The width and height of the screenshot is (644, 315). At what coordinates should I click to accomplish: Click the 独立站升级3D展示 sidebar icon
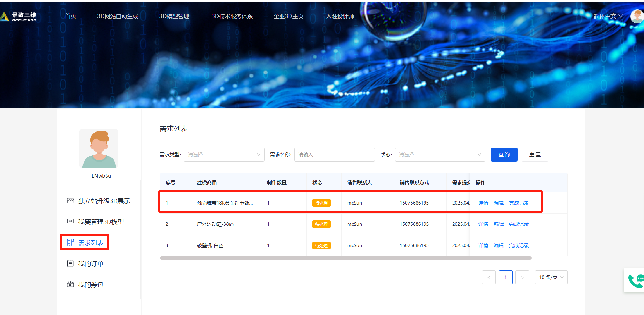[x=71, y=201]
